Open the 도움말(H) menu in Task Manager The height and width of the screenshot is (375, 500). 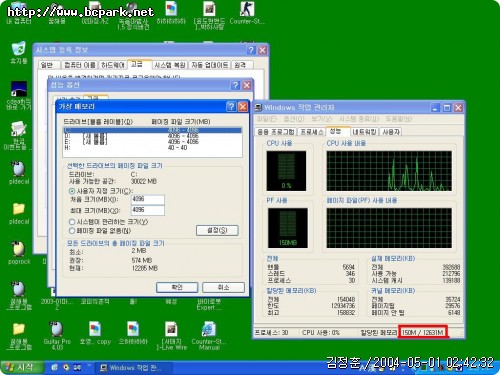[x=399, y=119]
